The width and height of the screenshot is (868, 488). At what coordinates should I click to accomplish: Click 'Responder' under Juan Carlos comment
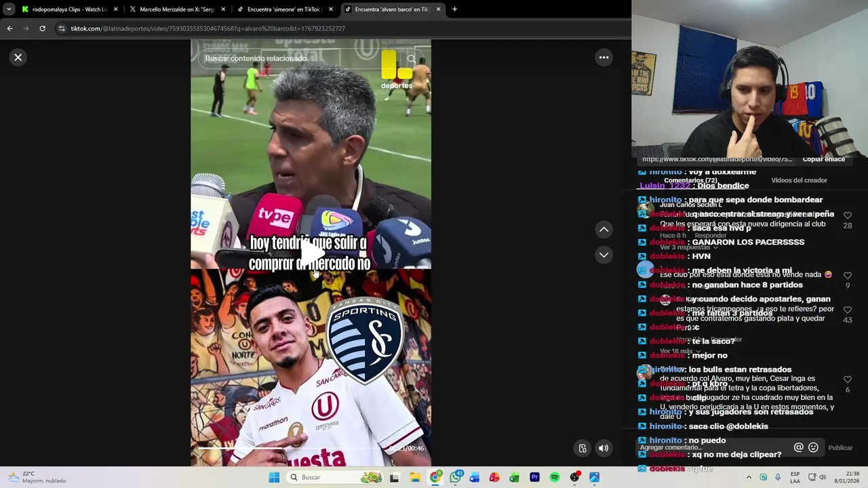coord(711,235)
